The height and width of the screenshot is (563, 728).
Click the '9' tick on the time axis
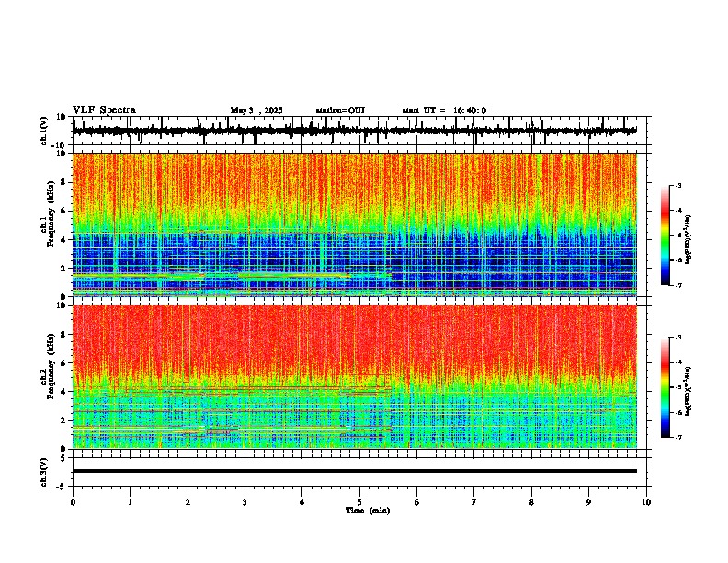(589, 502)
